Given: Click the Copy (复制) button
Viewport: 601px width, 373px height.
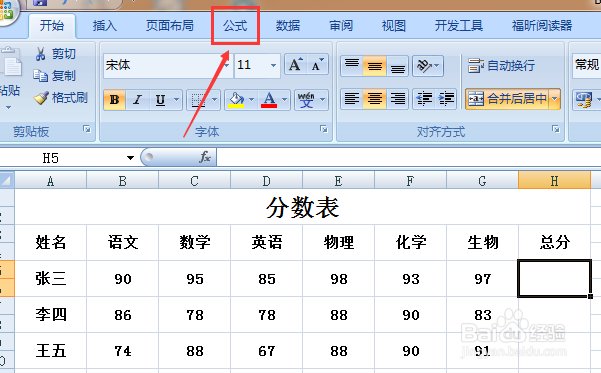Looking at the screenshot, I should 55,76.
